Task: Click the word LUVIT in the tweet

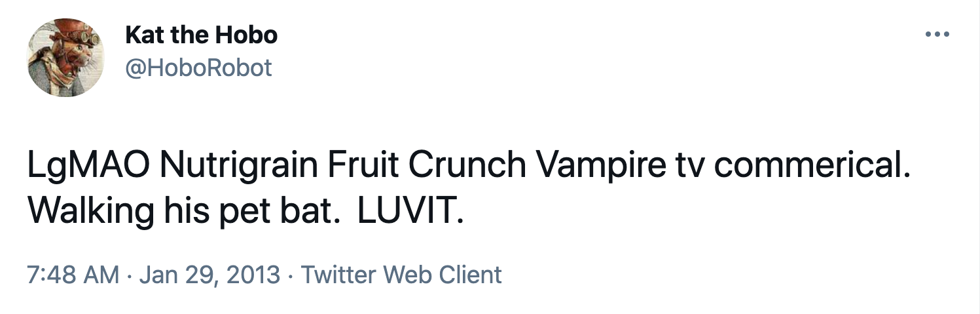Action: 410,211
